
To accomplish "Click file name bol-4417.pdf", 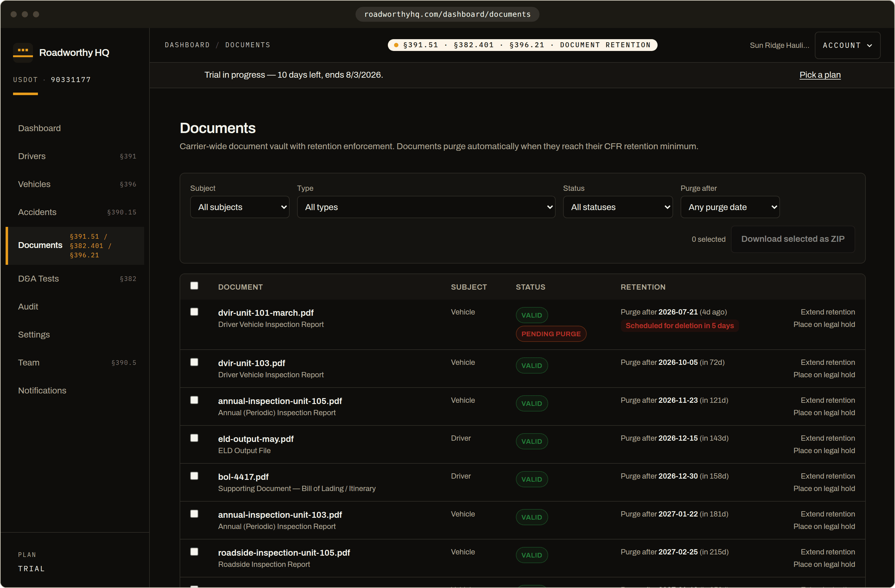I will pos(243,477).
